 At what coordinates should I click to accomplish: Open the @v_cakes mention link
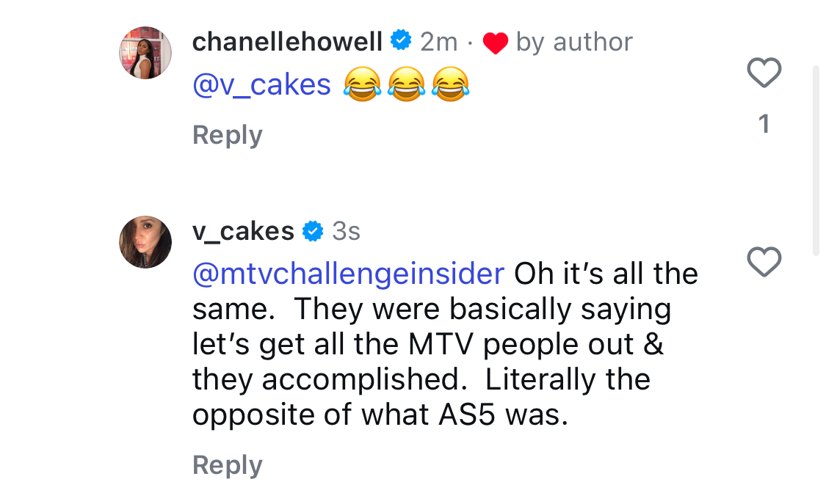tap(261, 85)
